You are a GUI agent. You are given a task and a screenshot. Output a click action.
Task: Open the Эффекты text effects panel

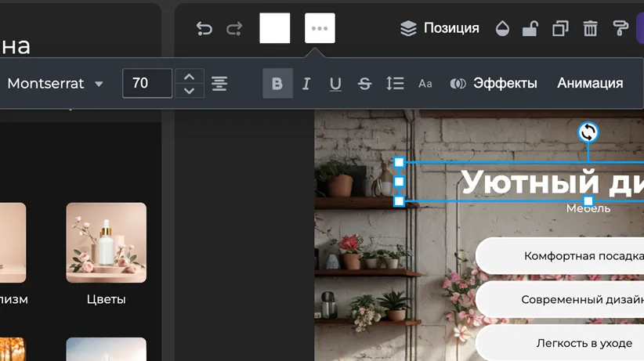coord(494,83)
